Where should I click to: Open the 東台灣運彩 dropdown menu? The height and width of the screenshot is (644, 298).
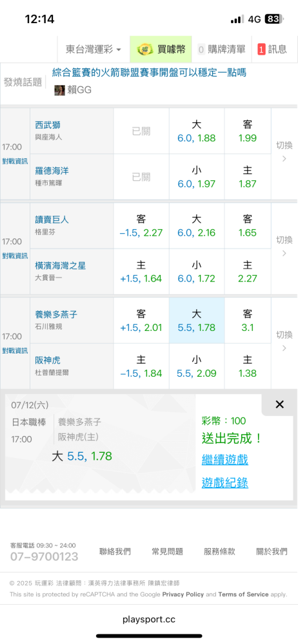pyautogui.click(x=94, y=50)
